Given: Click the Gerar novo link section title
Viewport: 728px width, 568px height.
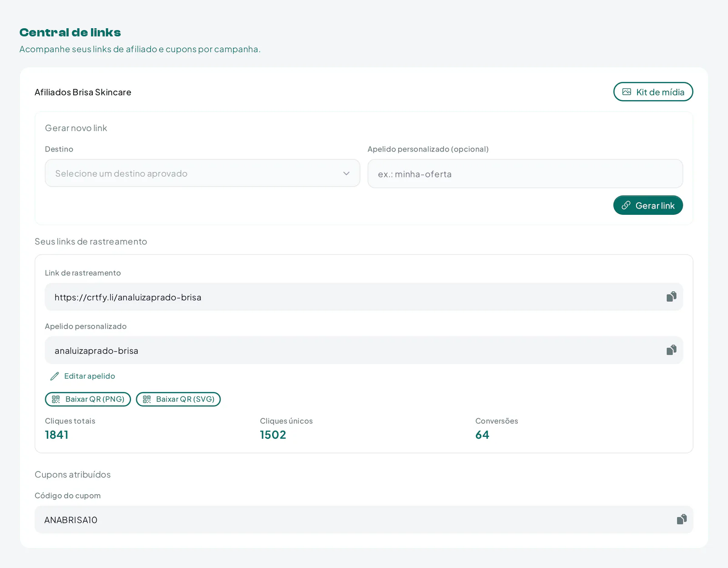Looking at the screenshot, I should click(x=76, y=128).
